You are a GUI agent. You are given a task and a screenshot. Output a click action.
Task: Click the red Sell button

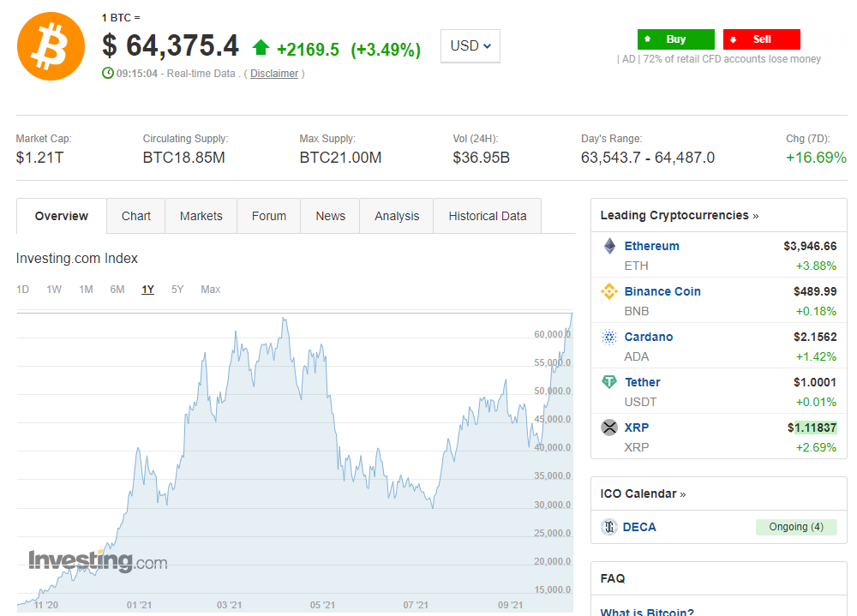[762, 39]
